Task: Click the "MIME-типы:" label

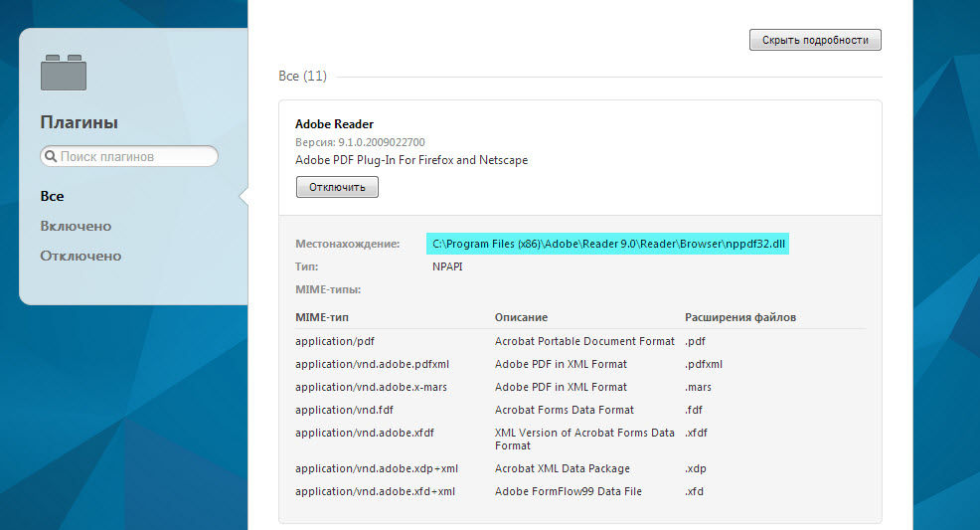Action: pyautogui.click(x=328, y=290)
